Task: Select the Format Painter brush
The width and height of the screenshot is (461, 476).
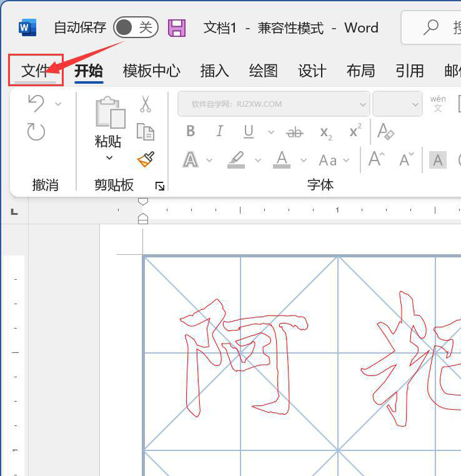Action: click(146, 159)
